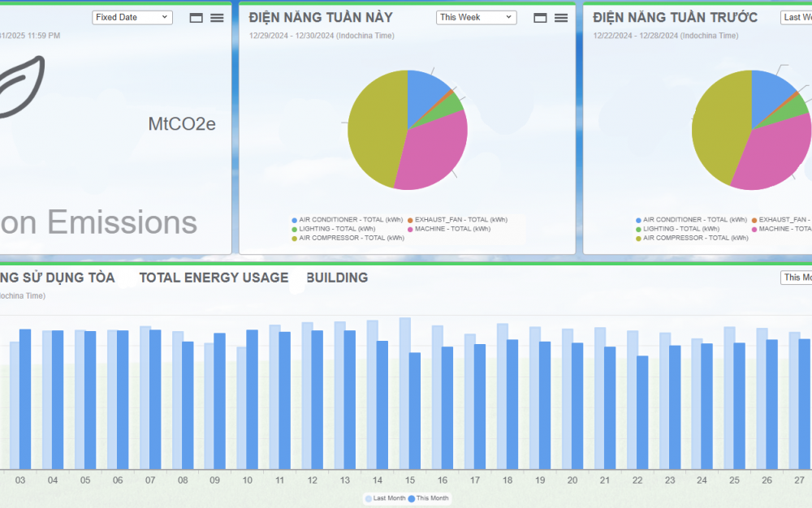812x508 pixels.
Task: Open period dropdown in Điện Năng Tuần Trước panel
Action: (x=797, y=17)
